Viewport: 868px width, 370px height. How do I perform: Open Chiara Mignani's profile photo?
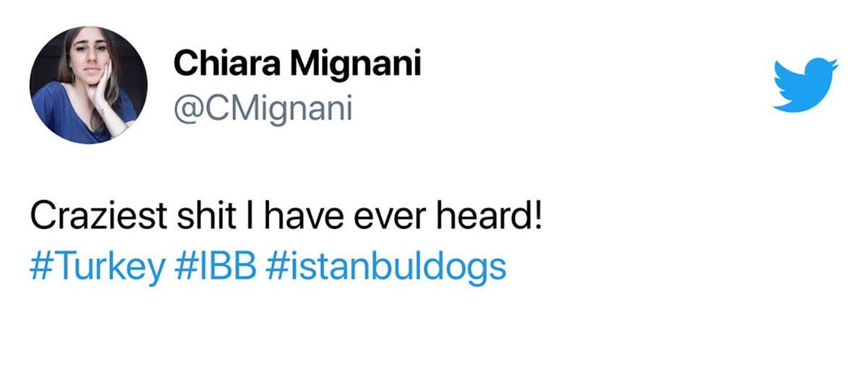coord(88,85)
